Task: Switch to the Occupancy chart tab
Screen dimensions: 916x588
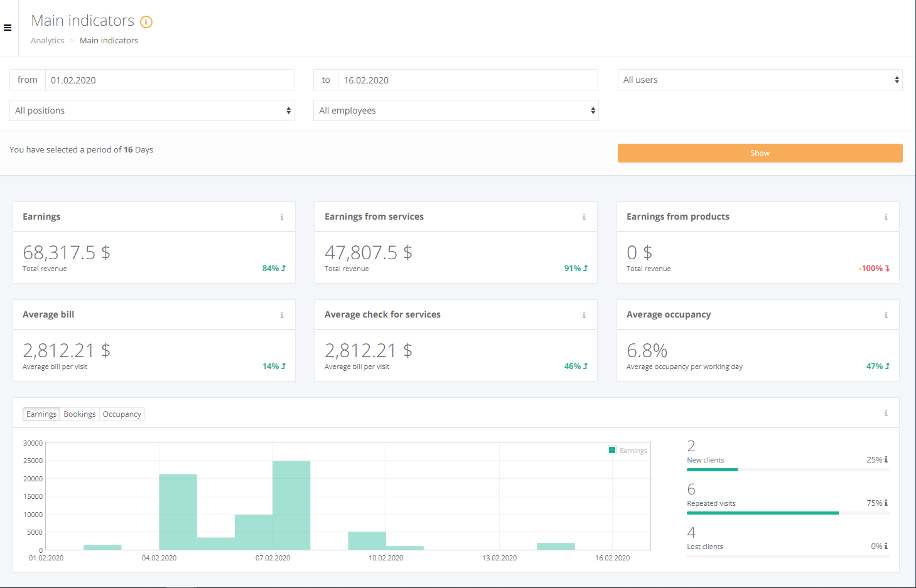Action: pos(122,414)
